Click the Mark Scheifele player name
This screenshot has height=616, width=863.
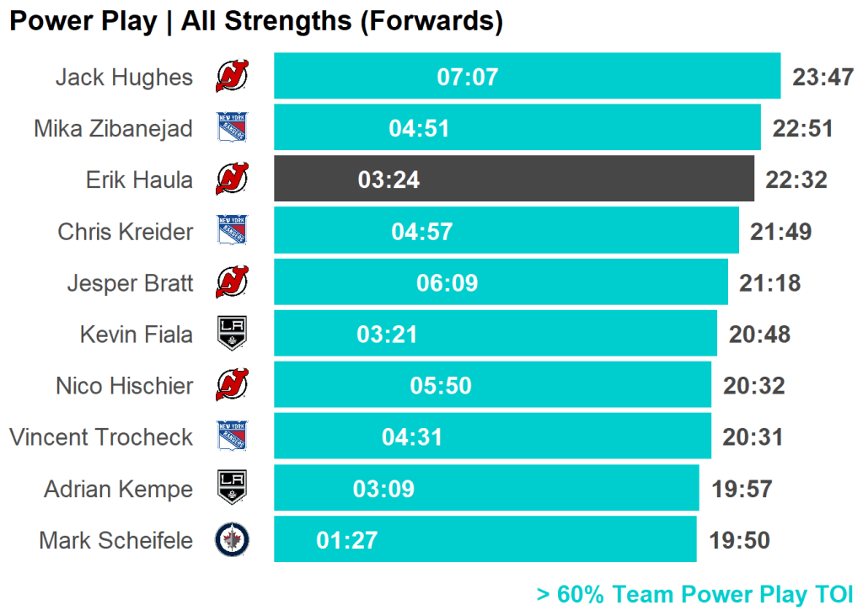coord(115,540)
